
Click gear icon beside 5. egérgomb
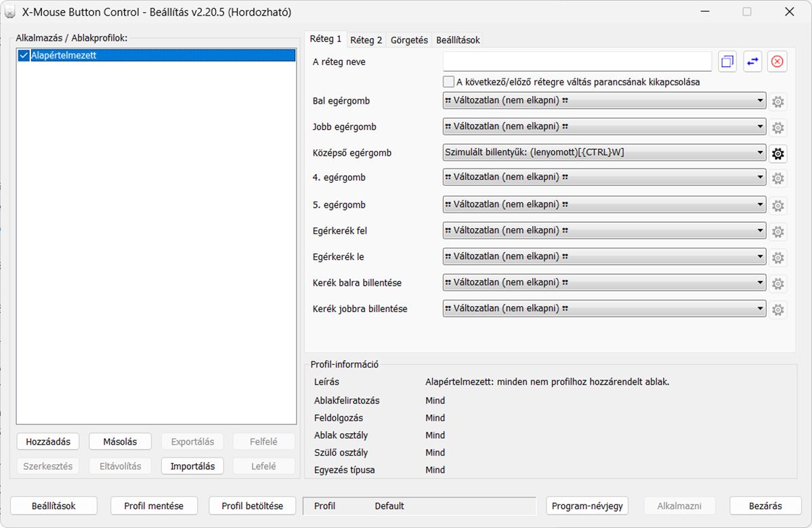pos(777,206)
